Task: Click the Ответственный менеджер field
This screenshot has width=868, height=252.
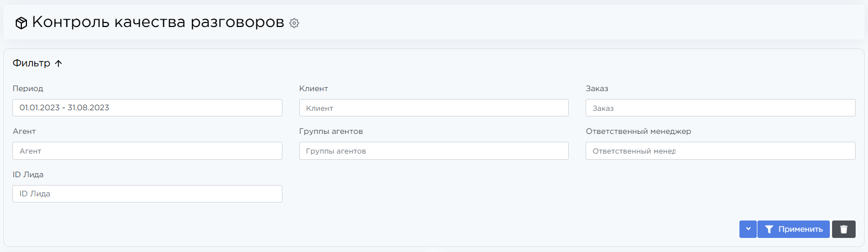Action: click(720, 151)
